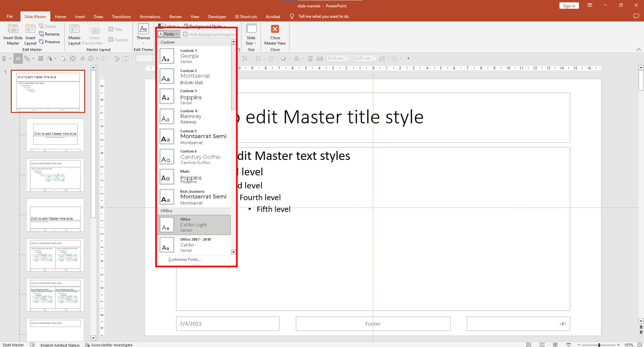Click the Sign in button
Screen dimensions: 644x347
click(569, 5)
